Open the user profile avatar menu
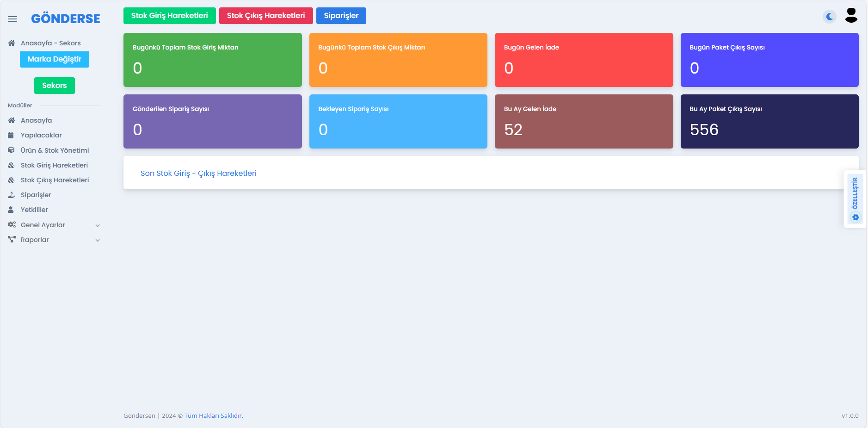Screen dimensions: 868x428 851,16
